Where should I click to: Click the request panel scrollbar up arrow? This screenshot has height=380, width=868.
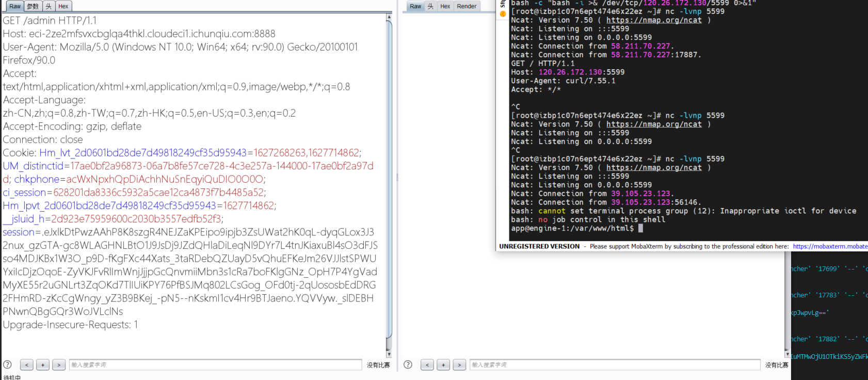pos(389,17)
